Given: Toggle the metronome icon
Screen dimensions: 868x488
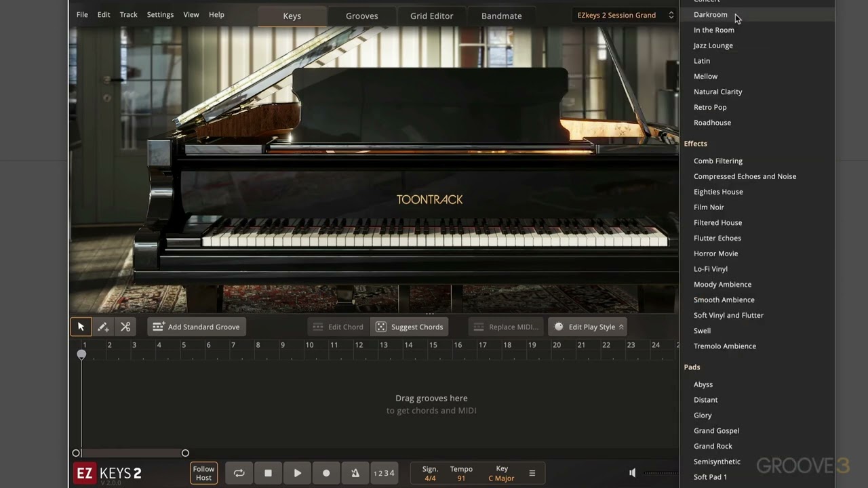Looking at the screenshot, I should [355, 473].
